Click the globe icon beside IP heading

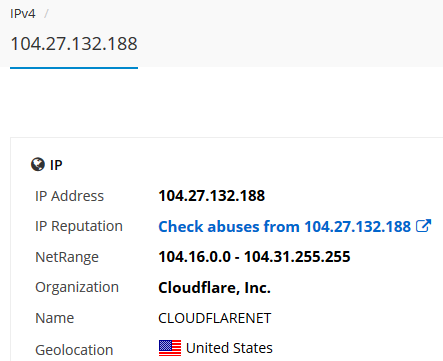pyautogui.click(x=38, y=164)
